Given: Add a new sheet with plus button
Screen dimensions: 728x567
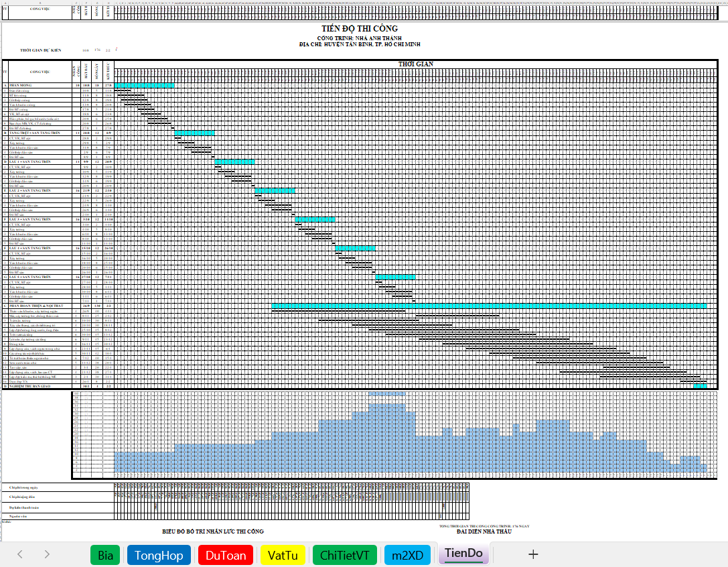Looking at the screenshot, I should point(533,554).
